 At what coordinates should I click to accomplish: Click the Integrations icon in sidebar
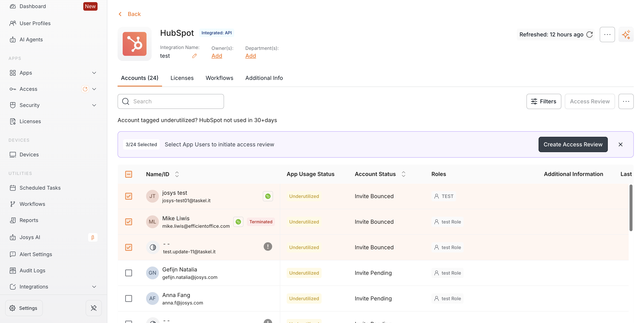13,287
